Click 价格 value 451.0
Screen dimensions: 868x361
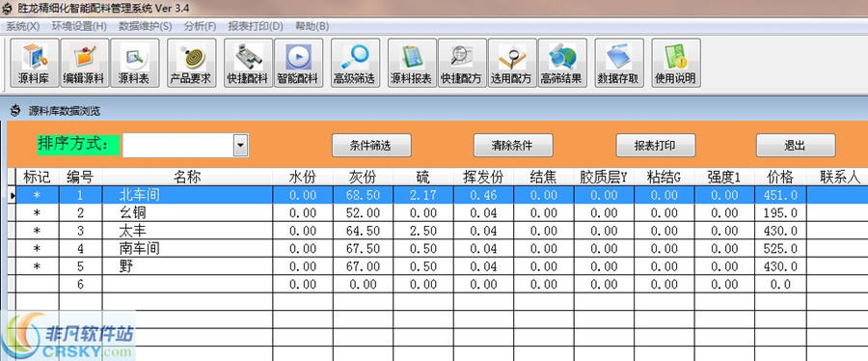tap(780, 195)
